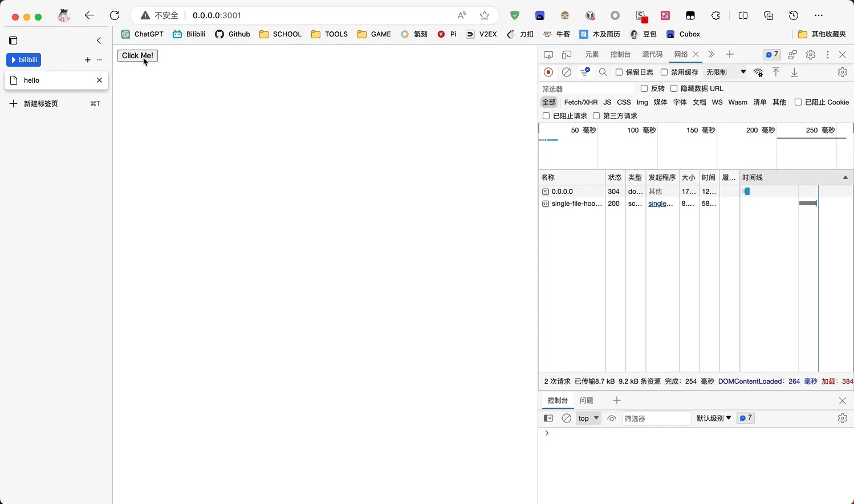Open the 无限制 throttling dropdown
The image size is (854, 504).
pos(726,72)
